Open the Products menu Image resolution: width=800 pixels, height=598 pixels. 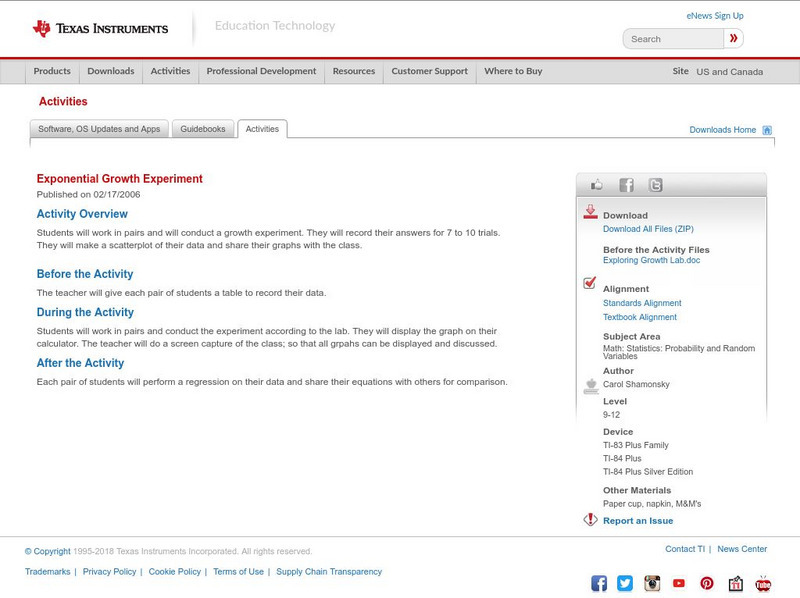(x=52, y=71)
